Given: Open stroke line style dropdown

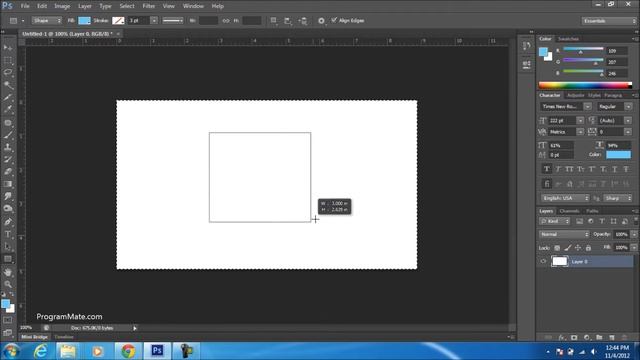Looking at the screenshot, I should coord(173,20).
